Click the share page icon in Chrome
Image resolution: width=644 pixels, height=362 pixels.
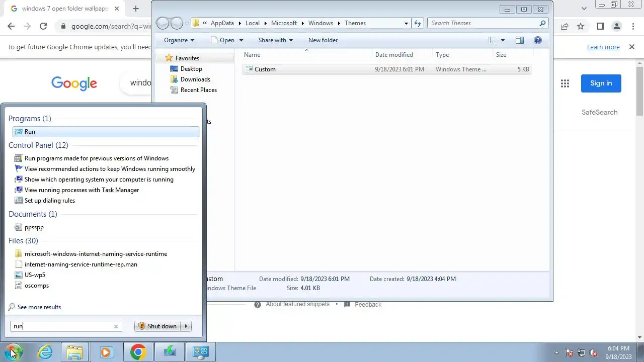click(565, 26)
